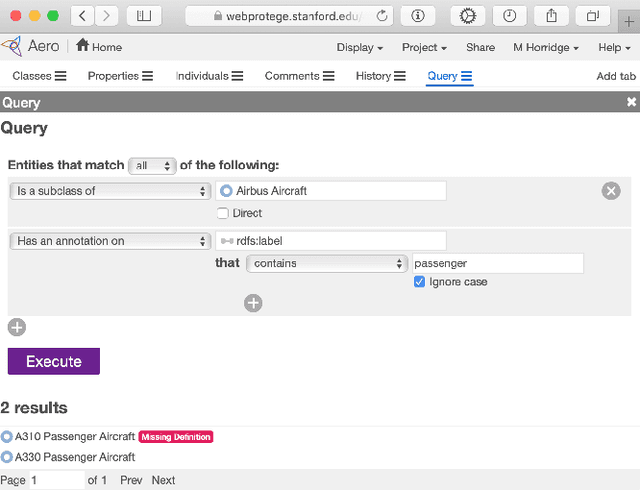The image size is (640, 490).
Task: Click the Missing Definition tag
Action: point(176,437)
